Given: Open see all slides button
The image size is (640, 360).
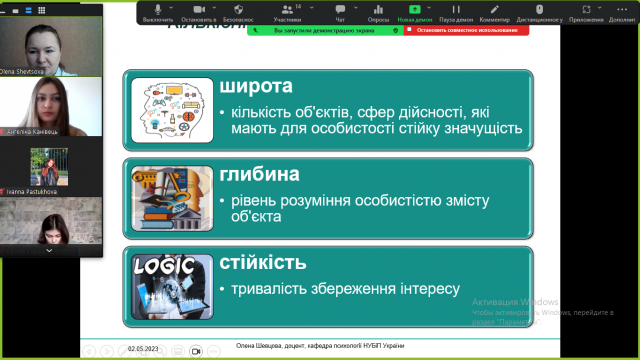Looking at the screenshot, I should (x=142, y=351).
